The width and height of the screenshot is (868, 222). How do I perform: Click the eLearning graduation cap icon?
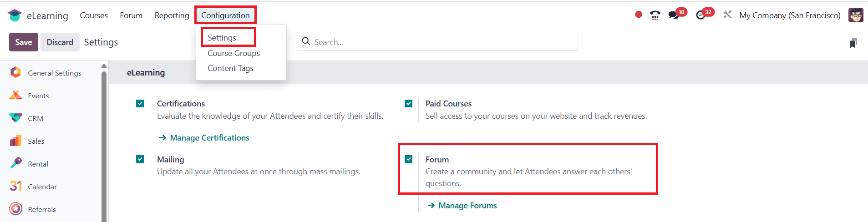point(15,15)
